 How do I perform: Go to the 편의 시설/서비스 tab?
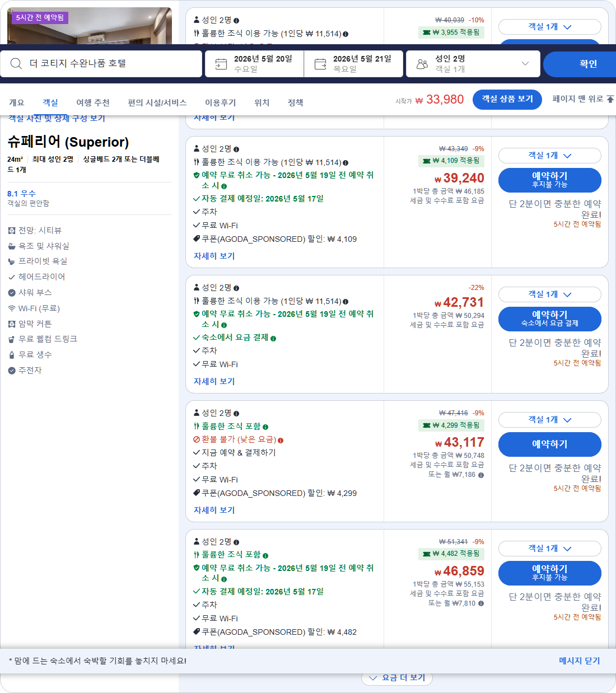tap(157, 102)
